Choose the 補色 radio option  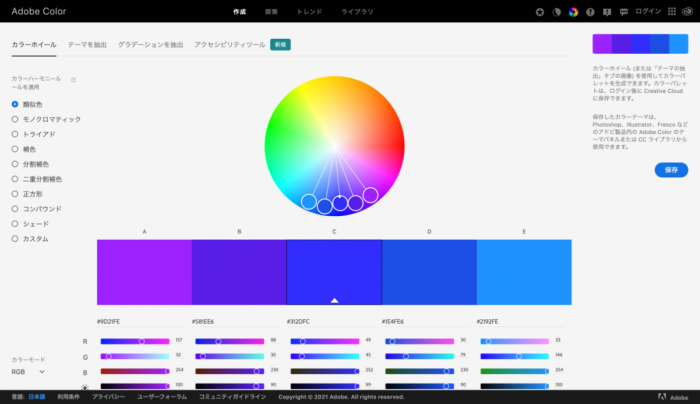coord(15,149)
